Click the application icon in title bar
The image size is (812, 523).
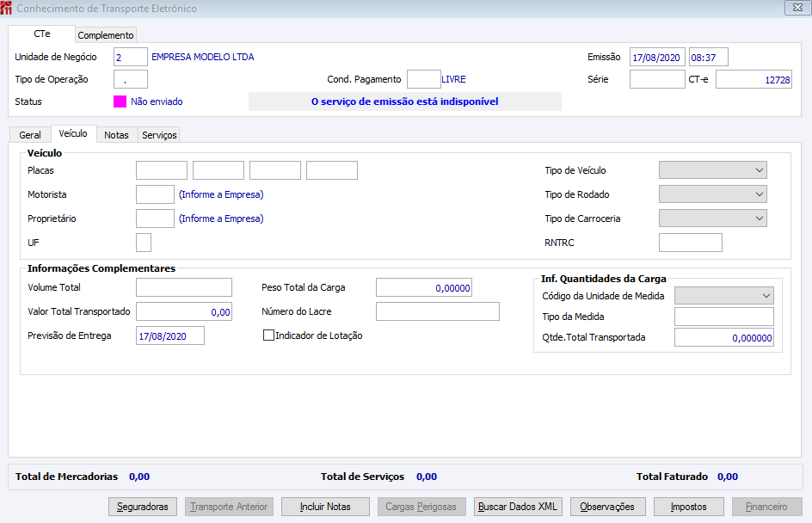tap(6, 8)
